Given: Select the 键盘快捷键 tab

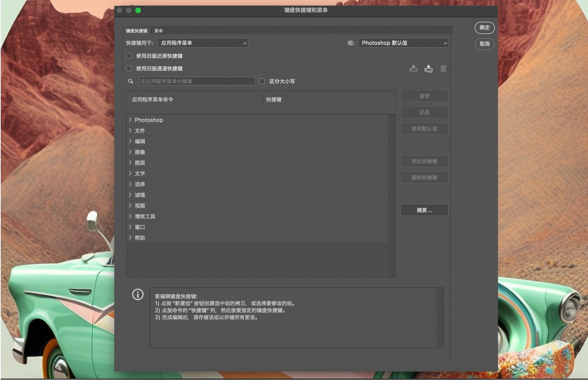Looking at the screenshot, I should click(x=136, y=31).
